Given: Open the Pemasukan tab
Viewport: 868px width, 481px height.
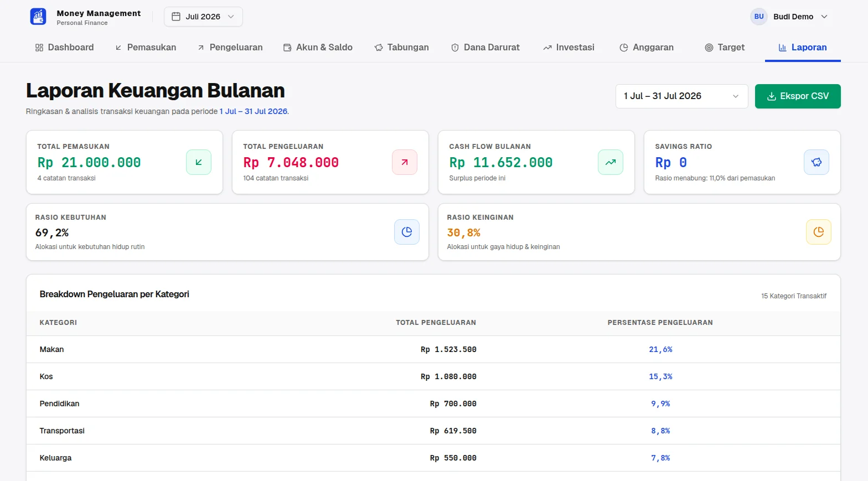Looking at the screenshot, I should click(x=146, y=48).
